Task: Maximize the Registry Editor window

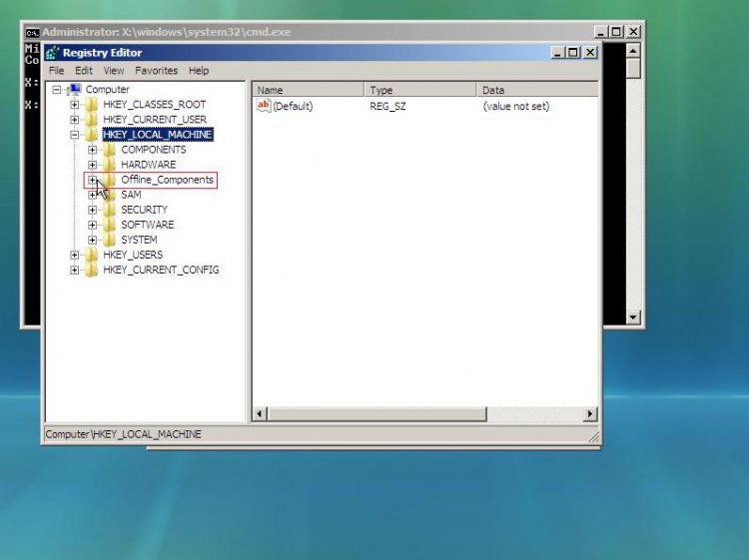Action: (573, 53)
